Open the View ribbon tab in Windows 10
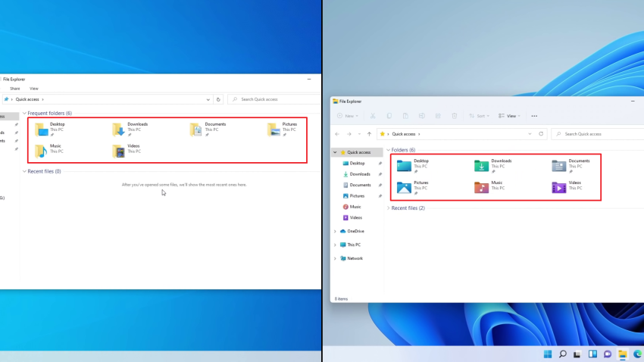644x362 pixels. point(33,89)
